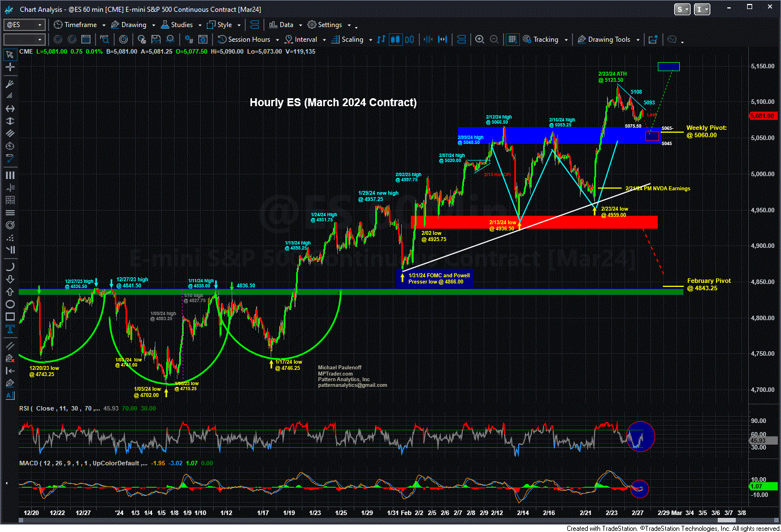Select the vertical lines drawing tool
The width and height of the screenshot is (781, 532).
[x=10, y=175]
